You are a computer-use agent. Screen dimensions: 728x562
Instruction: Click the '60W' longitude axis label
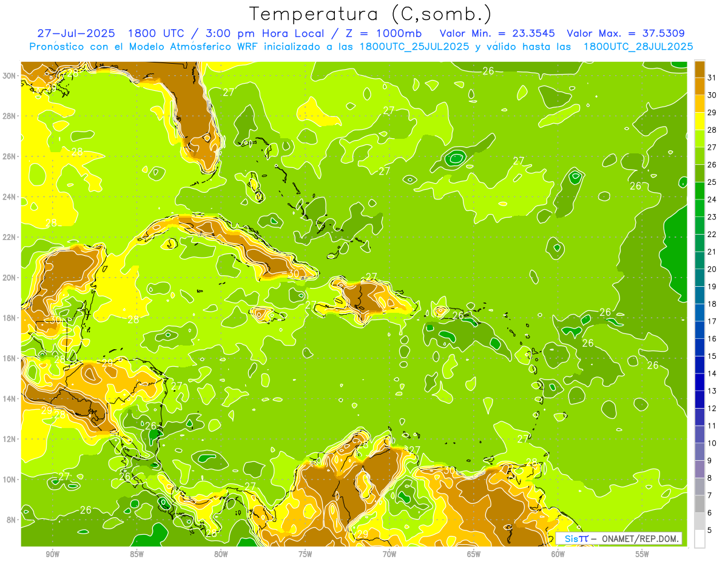pyautogui.click(x=558, y=554)
